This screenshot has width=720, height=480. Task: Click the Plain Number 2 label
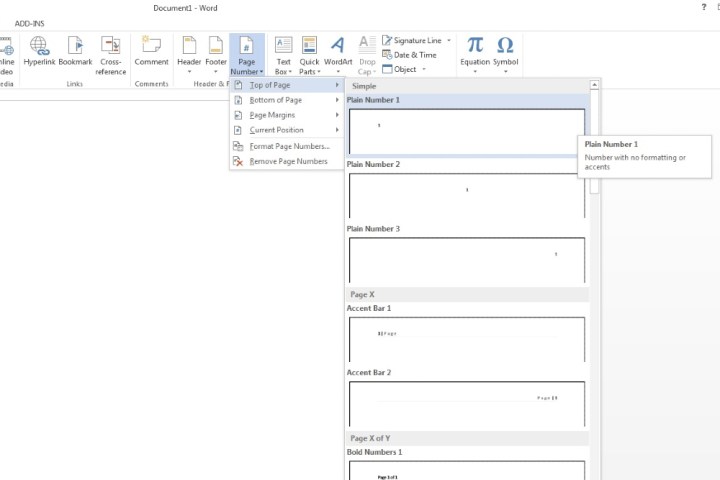pyautogui.click(x=373, y=164)
